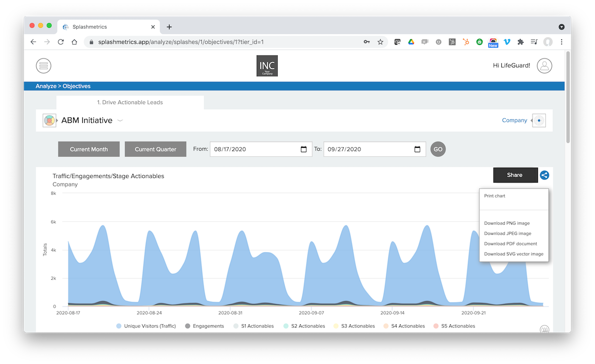Go back in browser history
The width and height of the screenshot is (595, 364).
coord(33,42)
